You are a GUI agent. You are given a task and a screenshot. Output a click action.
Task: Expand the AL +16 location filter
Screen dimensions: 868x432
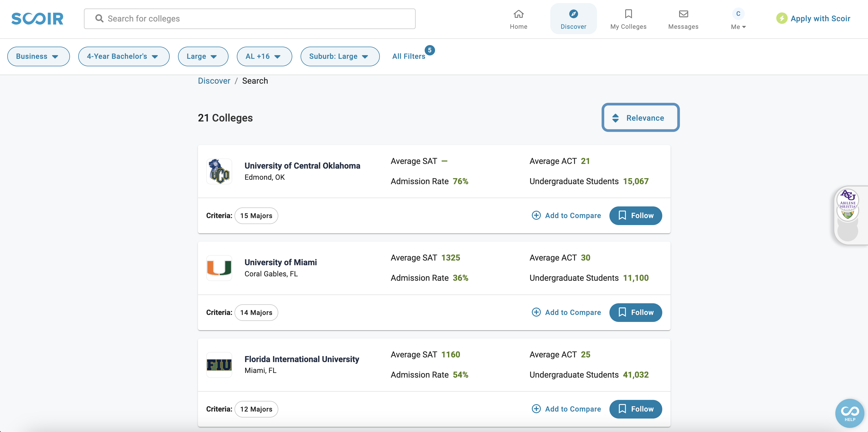(x=264, y=56)
